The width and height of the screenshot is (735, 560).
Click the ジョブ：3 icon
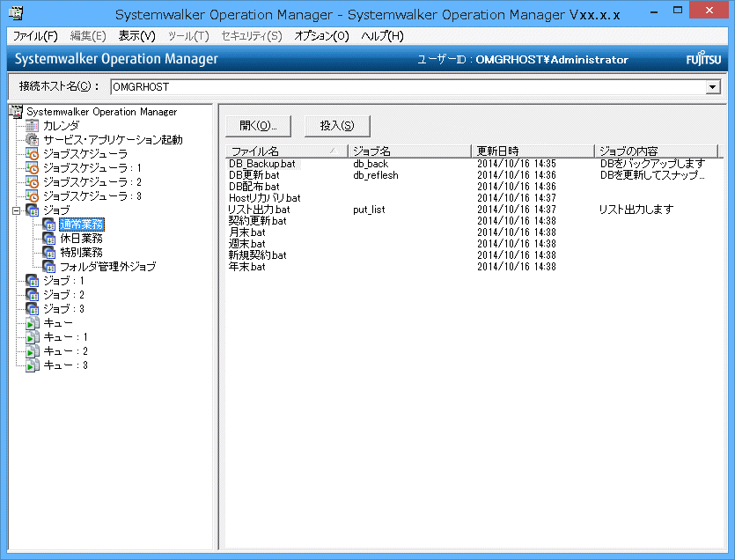[x=33, y=308]
